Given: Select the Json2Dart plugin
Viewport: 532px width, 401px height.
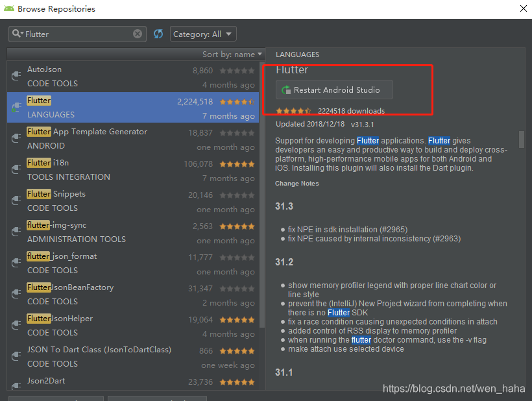Looking at the screenshot, I should pyautogui.click(x=133, y=382).
